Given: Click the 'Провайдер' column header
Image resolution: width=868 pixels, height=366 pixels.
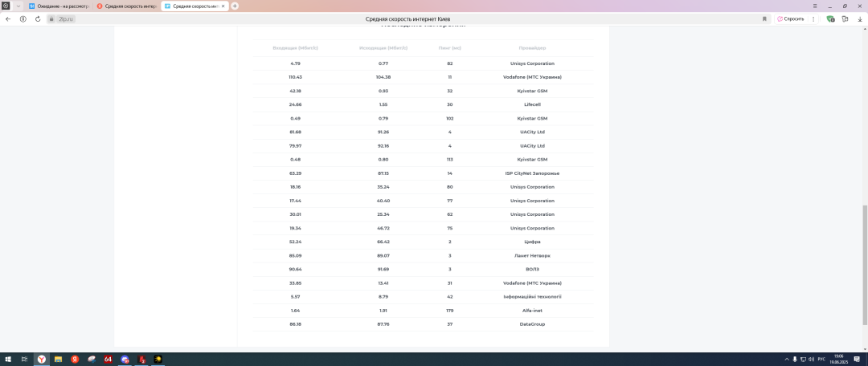Looking at the screenshot, I should (x=532, y=48).
